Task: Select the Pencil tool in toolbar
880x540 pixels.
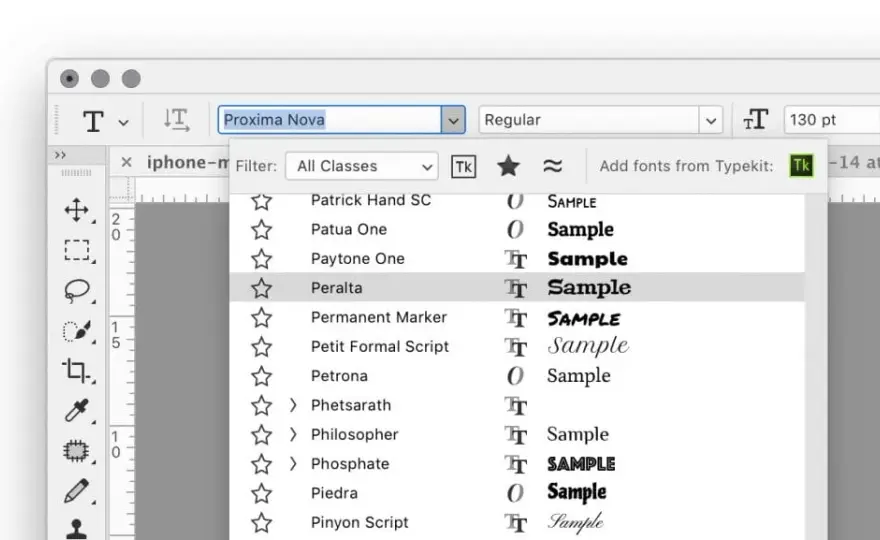Action: coord(76,491)
